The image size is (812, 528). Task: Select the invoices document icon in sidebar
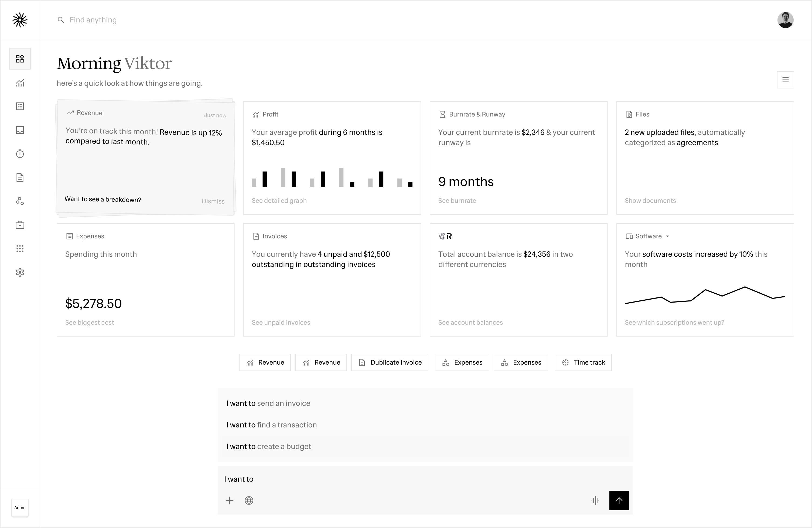click(20, 177)
